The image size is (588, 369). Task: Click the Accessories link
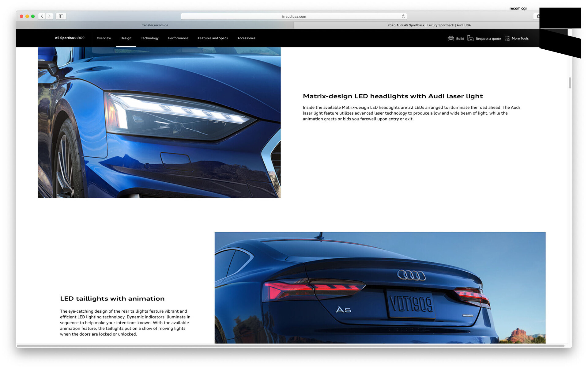click(x=246, y=38)
